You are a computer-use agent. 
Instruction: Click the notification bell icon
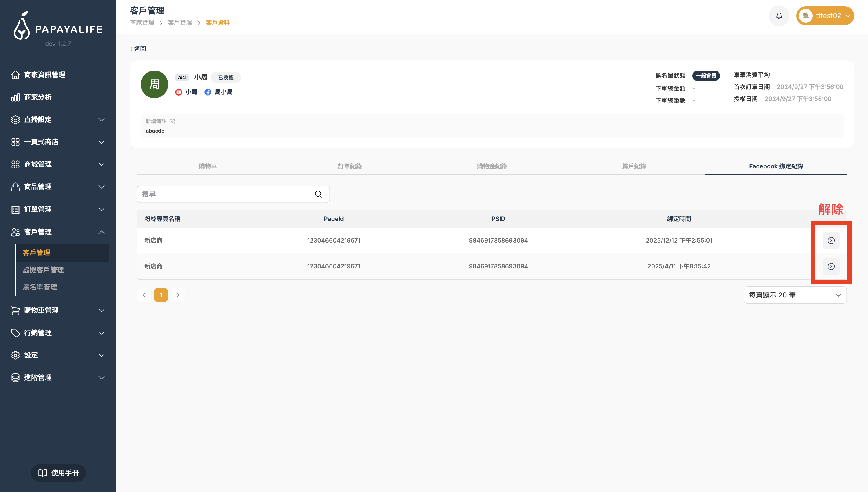[x=779, y=16]
